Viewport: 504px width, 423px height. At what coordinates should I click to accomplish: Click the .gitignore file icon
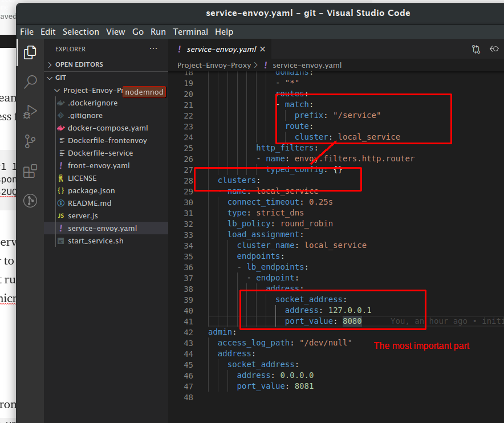click(x=61, y=115)
